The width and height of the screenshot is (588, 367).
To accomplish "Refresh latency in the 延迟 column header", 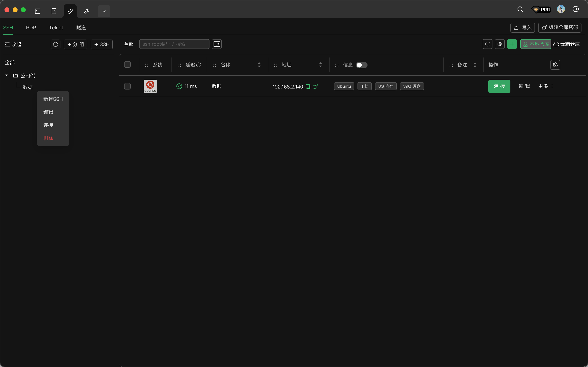I will coord(198,65).
